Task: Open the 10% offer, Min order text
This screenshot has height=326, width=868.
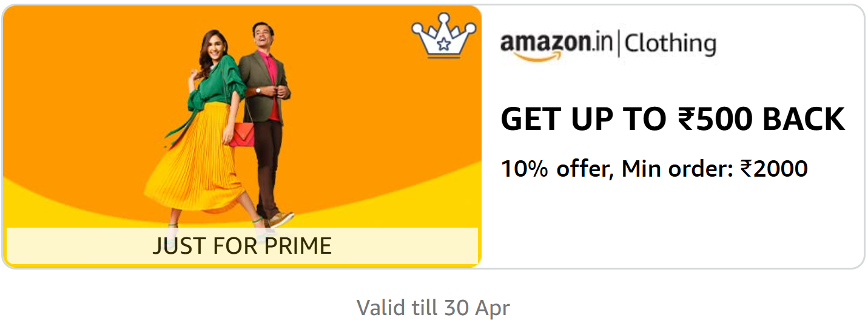Action: [654, 168]
